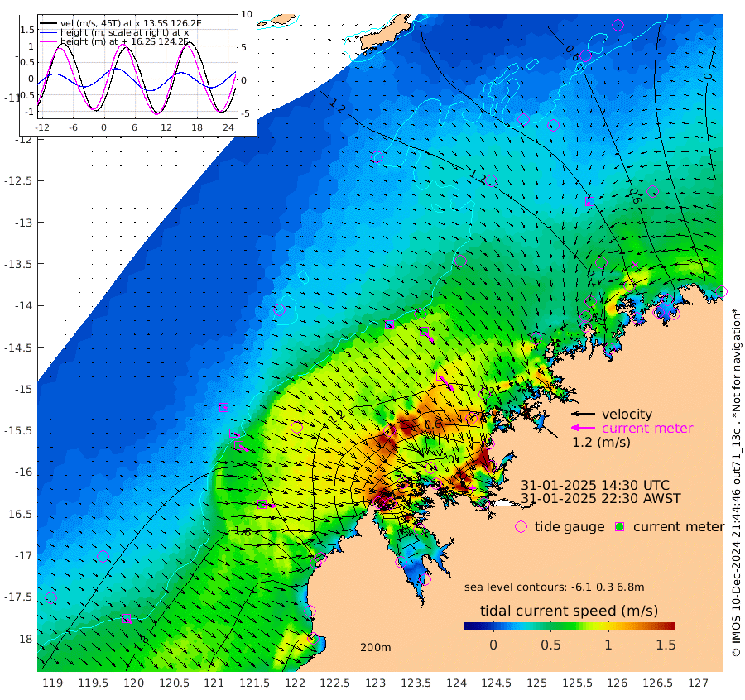This screenshot has width=745, height=700.
Task: Click contour label '1.8' near 121.3E, 16.7S
Action: tap(243, 531)
